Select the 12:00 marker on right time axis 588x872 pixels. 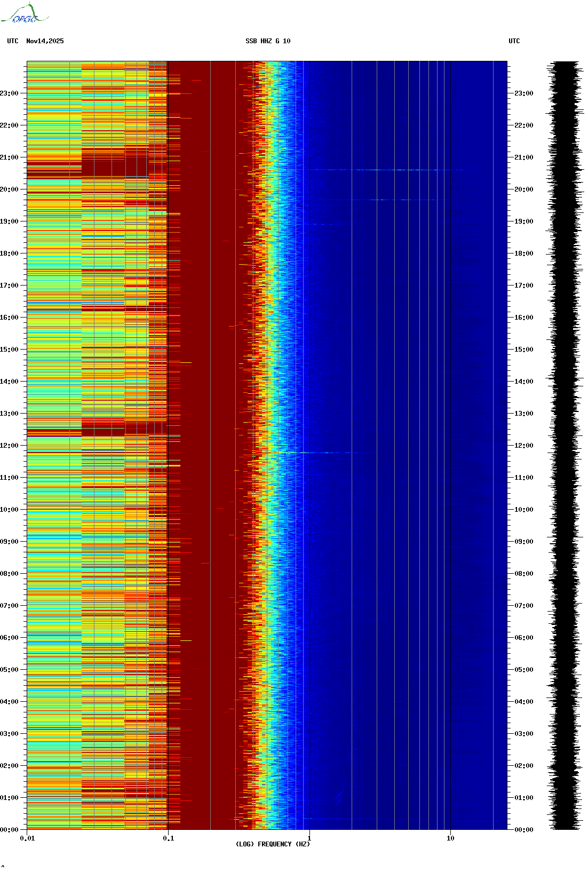523,446
